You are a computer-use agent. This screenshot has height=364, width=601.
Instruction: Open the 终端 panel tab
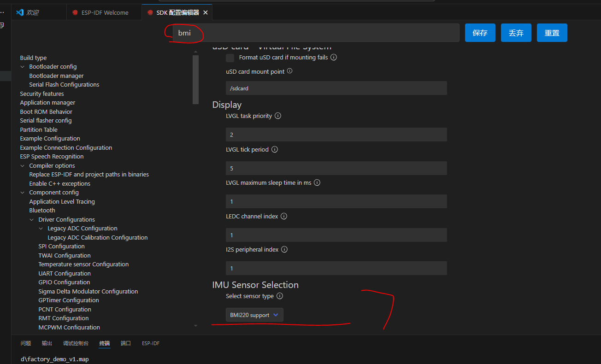click(105, 343)
